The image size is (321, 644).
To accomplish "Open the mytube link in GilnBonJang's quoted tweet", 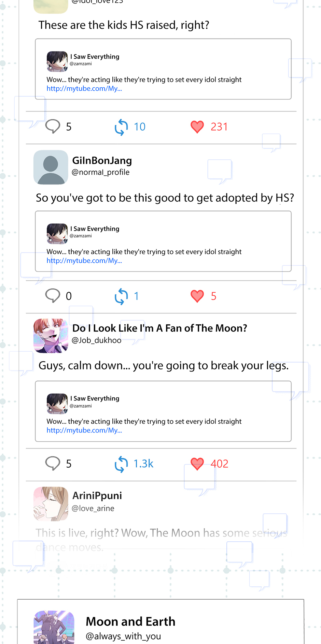I will tap(84, 261).
